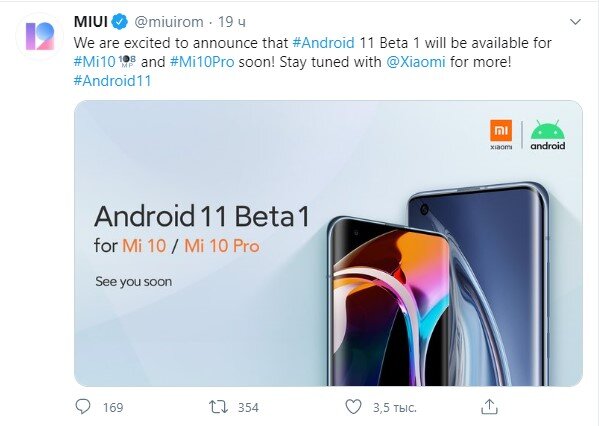
Task: Open the reply speech bubble icon
Action: pos(83,407)
